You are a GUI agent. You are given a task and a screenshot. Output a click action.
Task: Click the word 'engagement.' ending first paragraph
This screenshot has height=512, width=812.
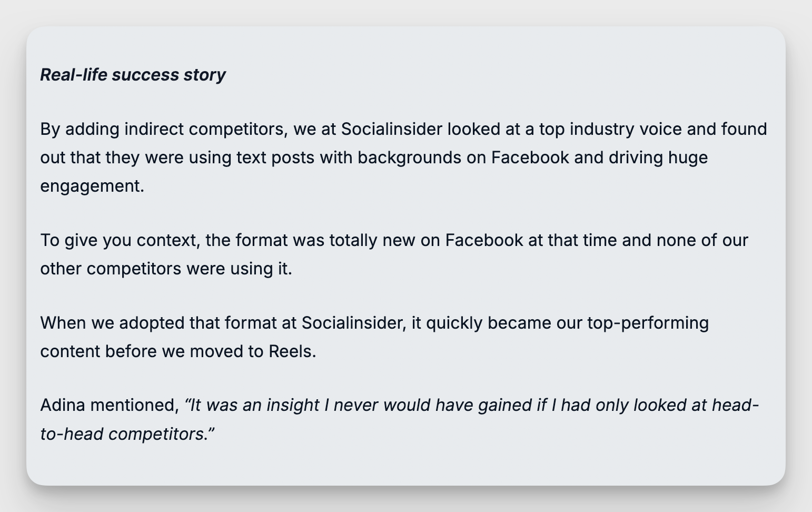(92, 186)
